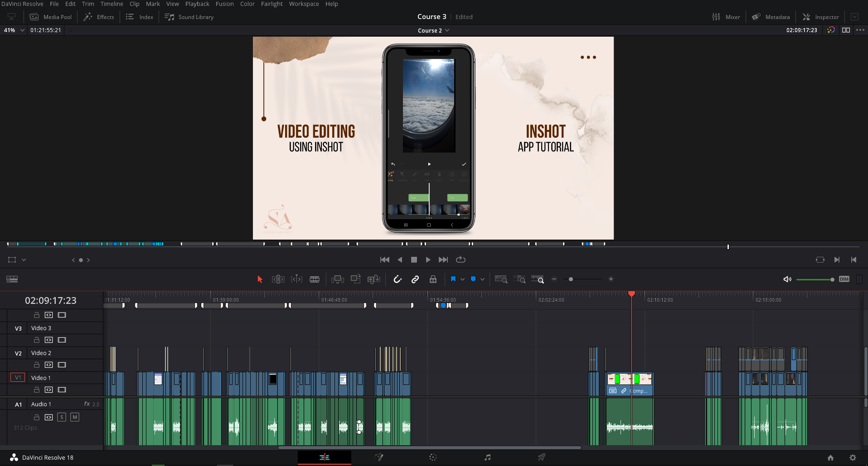Screen dimensions: 868x466
Task: Open the Workspace menu
Action: point(304,4)
